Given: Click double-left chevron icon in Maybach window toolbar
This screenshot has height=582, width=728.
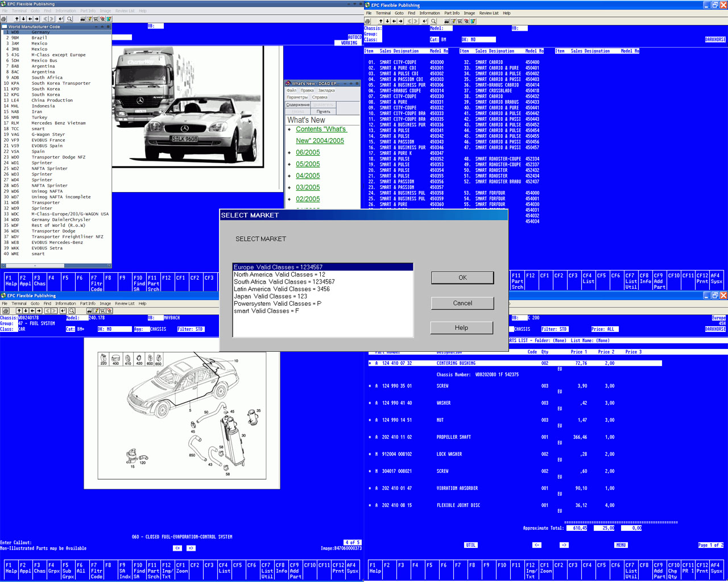Looking at the screenshot, I should (x=48, y=311).
